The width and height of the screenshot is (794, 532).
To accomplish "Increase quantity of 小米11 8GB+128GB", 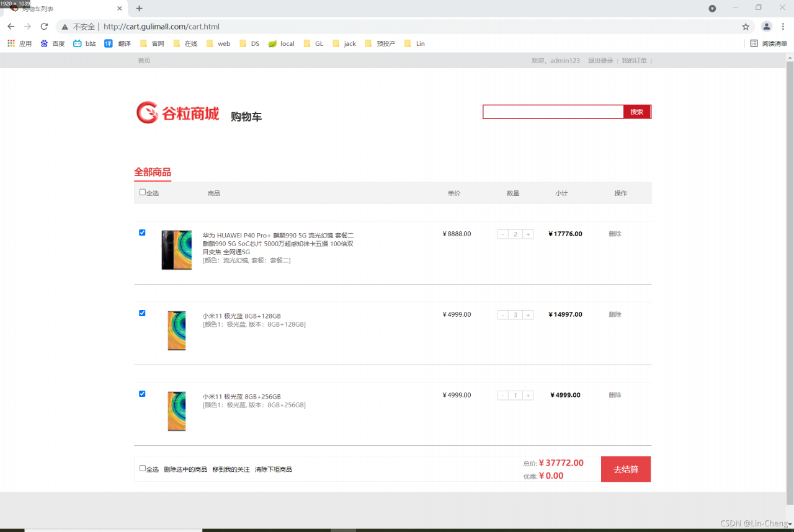I will point(528,315).
